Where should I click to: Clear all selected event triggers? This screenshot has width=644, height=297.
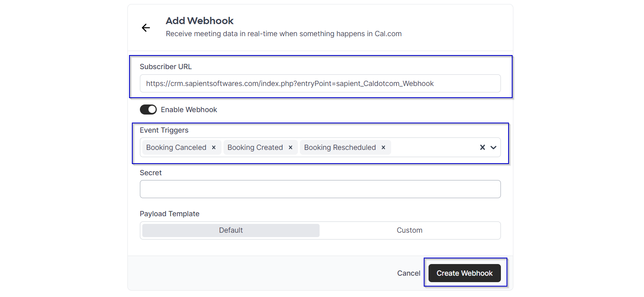click(482, 147)
